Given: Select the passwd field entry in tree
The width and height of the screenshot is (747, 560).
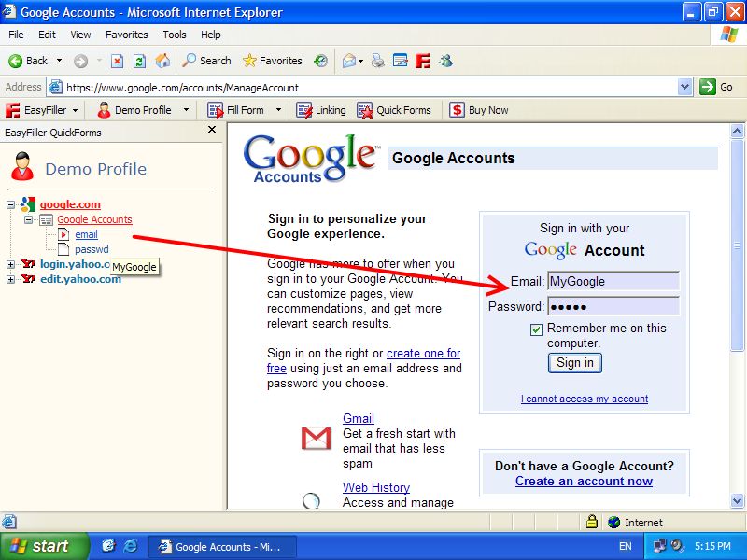Looking at the screenshot, I should 92,249.
